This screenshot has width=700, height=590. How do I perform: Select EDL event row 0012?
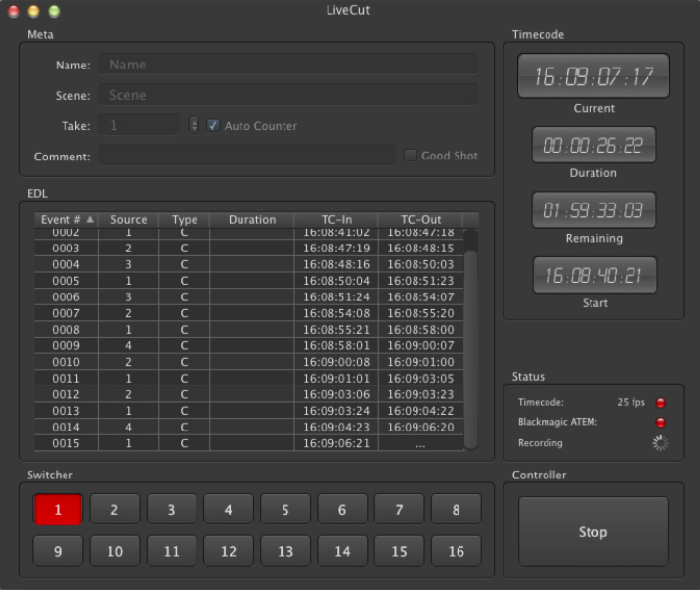249,394
